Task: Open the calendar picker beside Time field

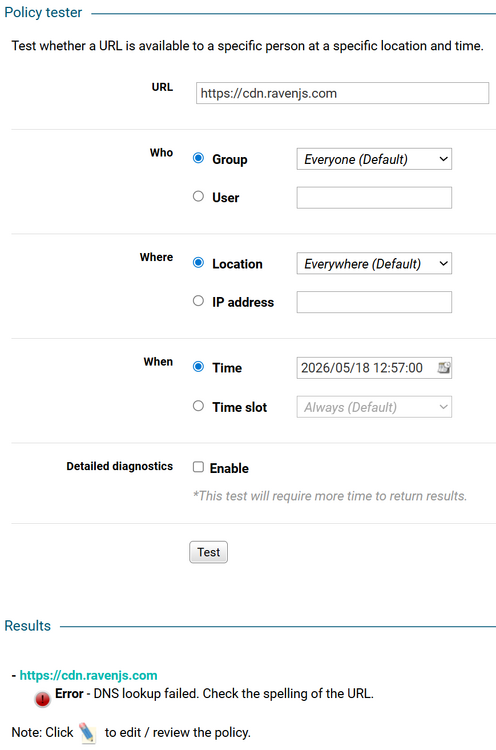Action: click(444, 367)
